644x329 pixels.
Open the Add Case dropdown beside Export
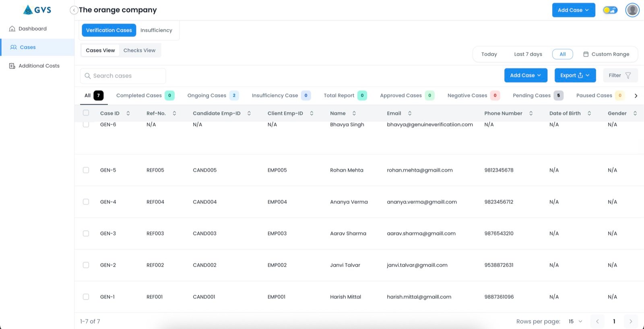526,75
